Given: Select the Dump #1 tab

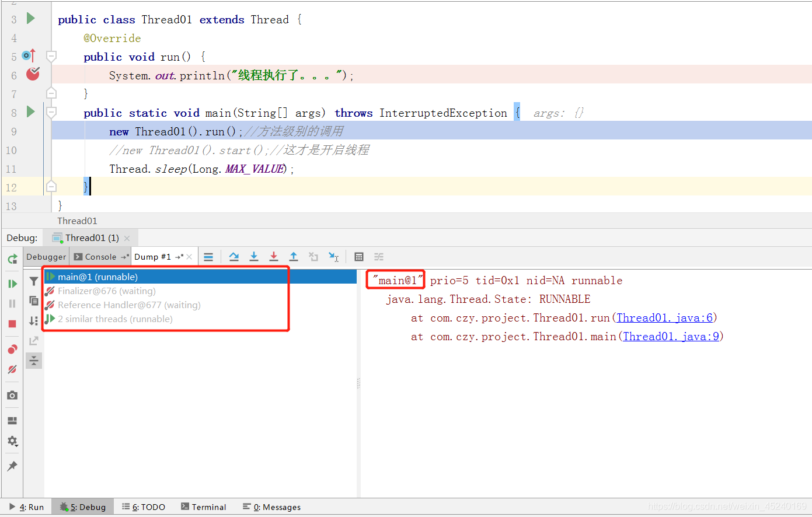Looking at the screenshot, I should point(153,257).
